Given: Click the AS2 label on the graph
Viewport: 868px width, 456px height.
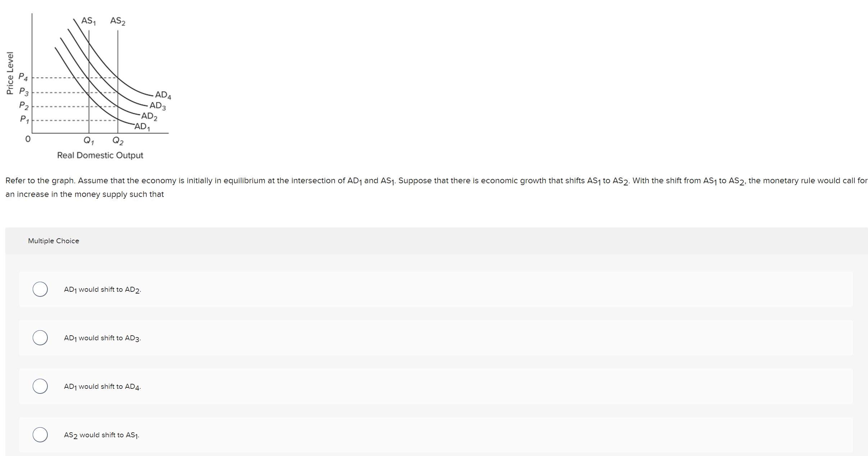Looking at the screenshot, I should pos(118,21).
